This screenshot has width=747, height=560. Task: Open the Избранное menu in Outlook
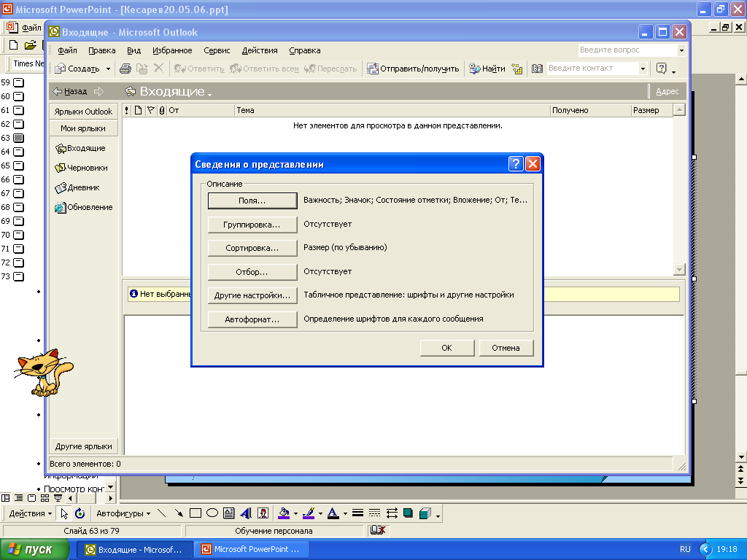coord(172,50)
